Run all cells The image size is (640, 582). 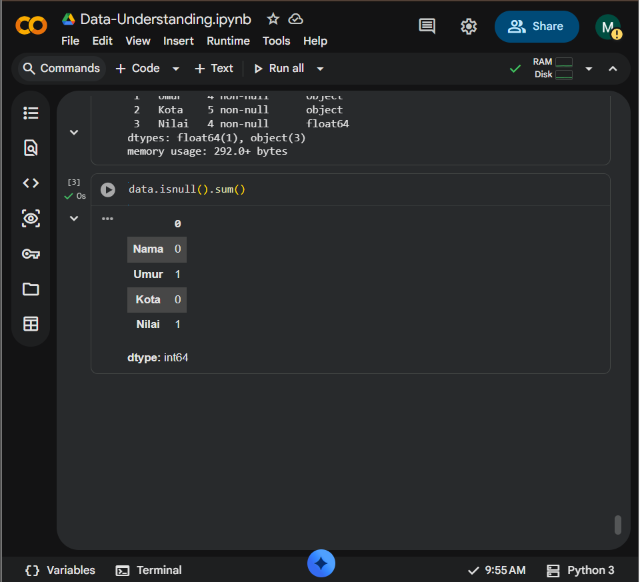click(x=279, y=68)
